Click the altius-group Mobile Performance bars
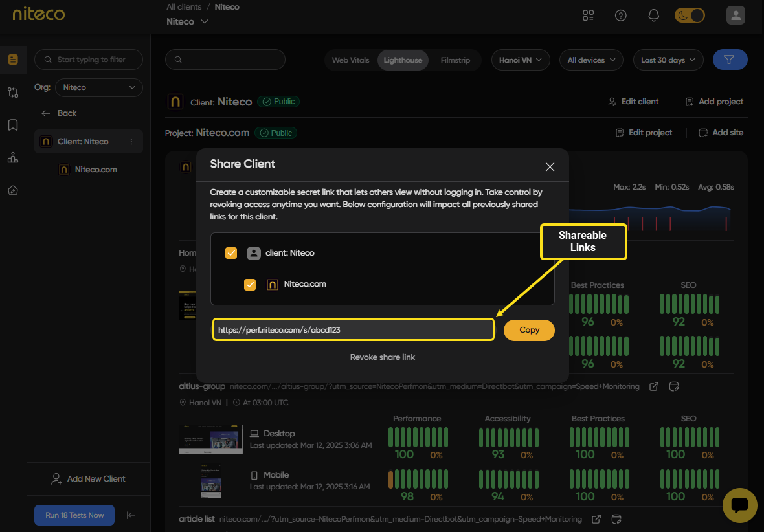 click(418, 479)
